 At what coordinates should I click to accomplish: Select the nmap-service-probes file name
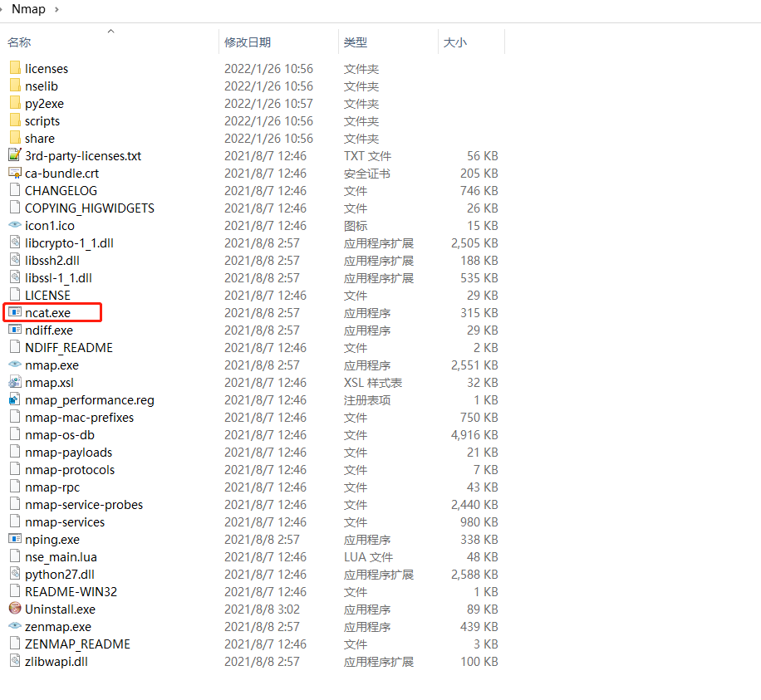pyautogui.click(x=84, y=505)
